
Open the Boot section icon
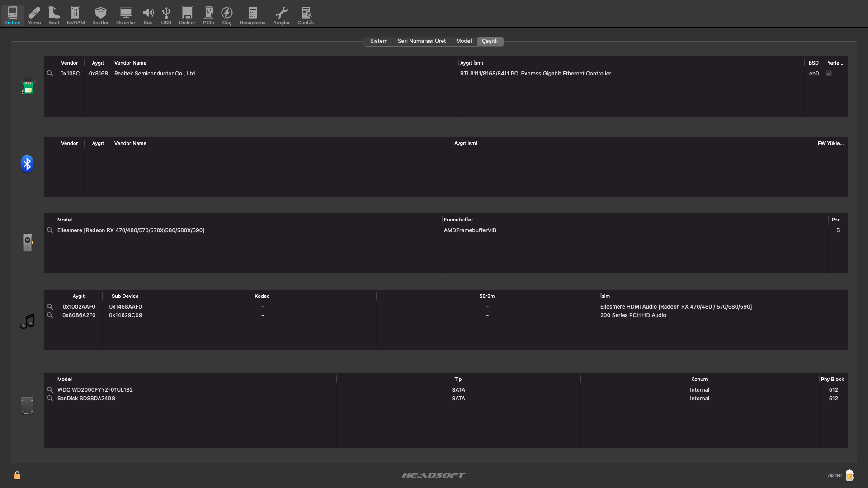click(x=54, y=15)
